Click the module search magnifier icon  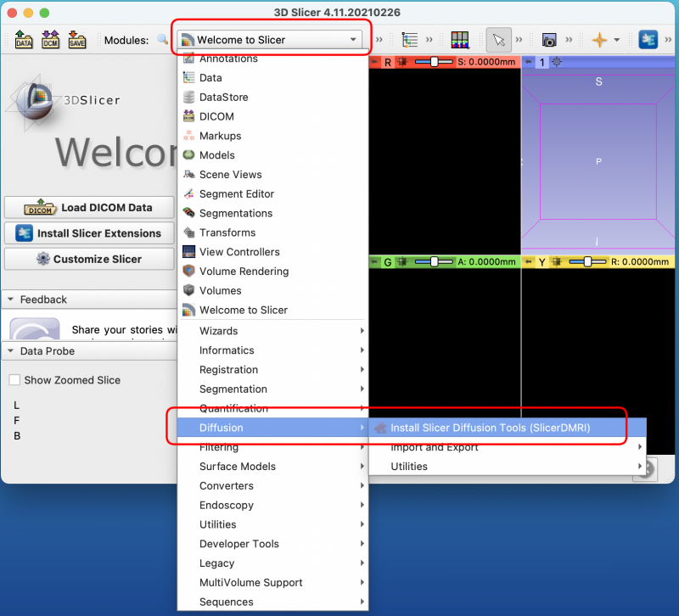162,39
